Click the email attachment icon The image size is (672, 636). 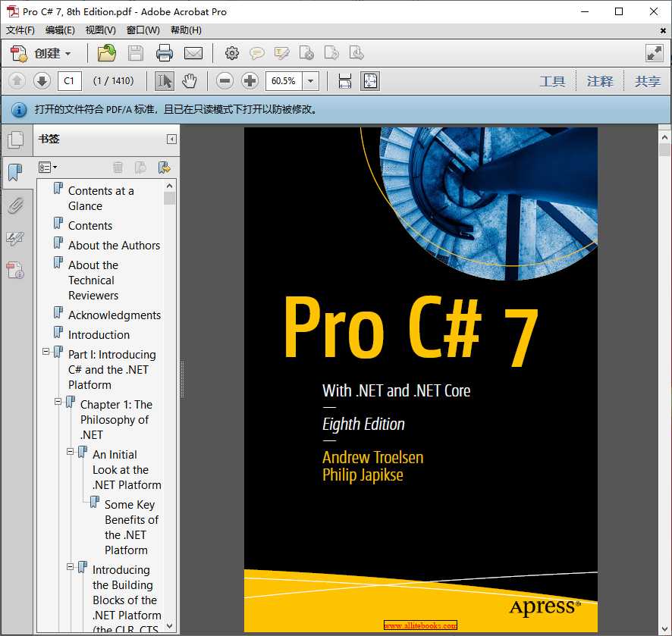(193, 53)
